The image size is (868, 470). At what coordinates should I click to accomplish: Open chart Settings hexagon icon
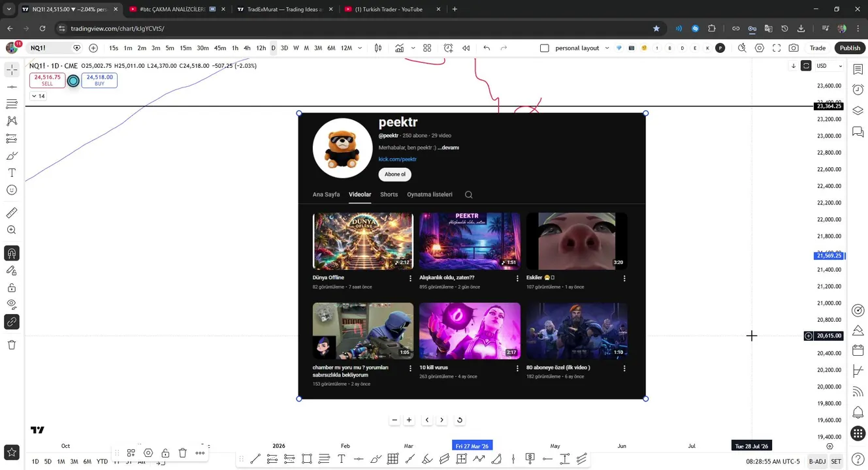coord(760,48)
